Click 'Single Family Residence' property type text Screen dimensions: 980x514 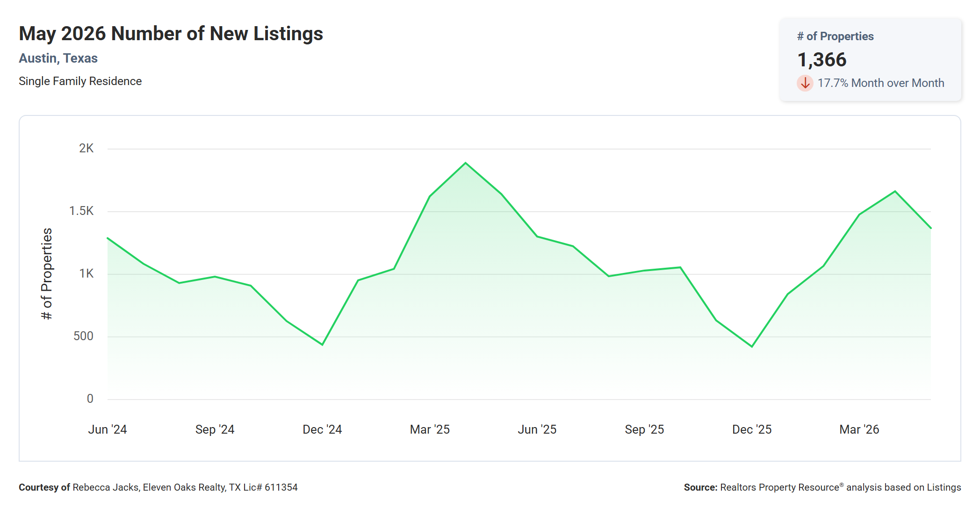tap(80, 81)
